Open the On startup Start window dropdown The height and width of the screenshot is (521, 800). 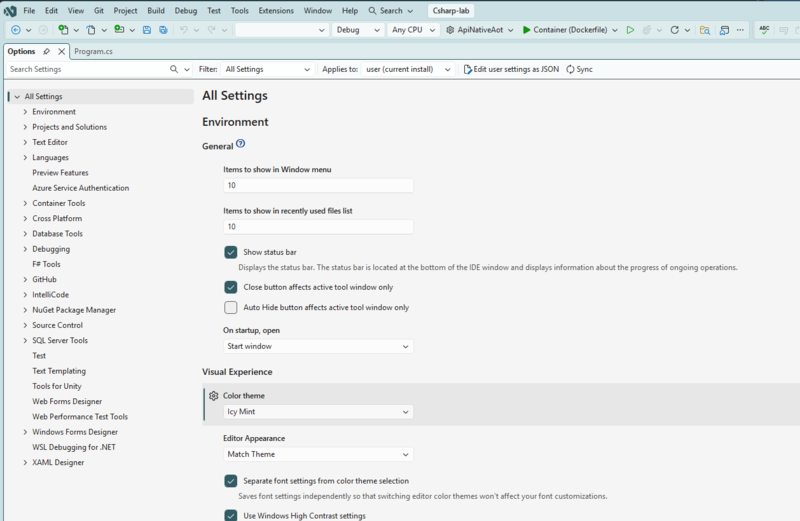pyautogui.click(x=318, y=346)
